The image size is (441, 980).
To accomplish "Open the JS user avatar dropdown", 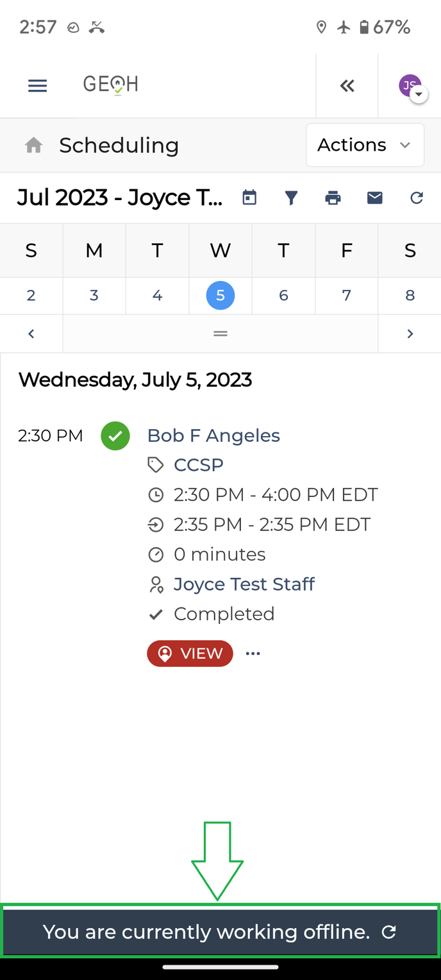I will coord(412,87).
